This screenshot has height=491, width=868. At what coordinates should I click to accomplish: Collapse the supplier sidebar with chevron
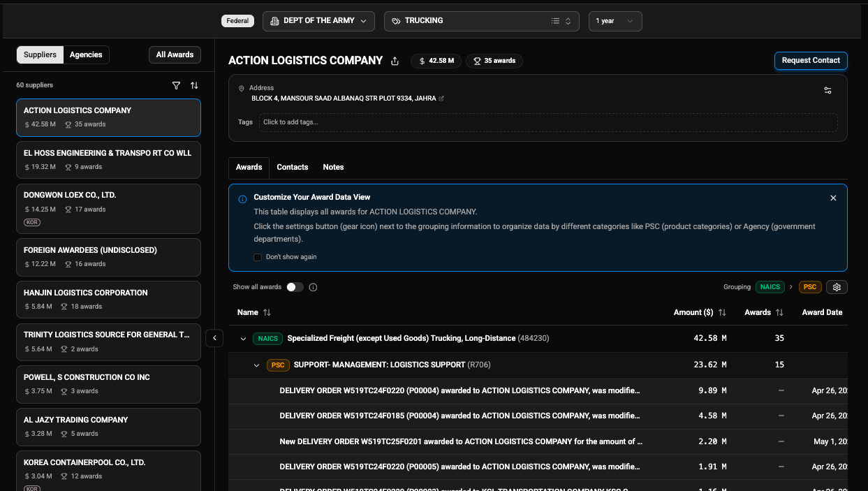[214, 338]
